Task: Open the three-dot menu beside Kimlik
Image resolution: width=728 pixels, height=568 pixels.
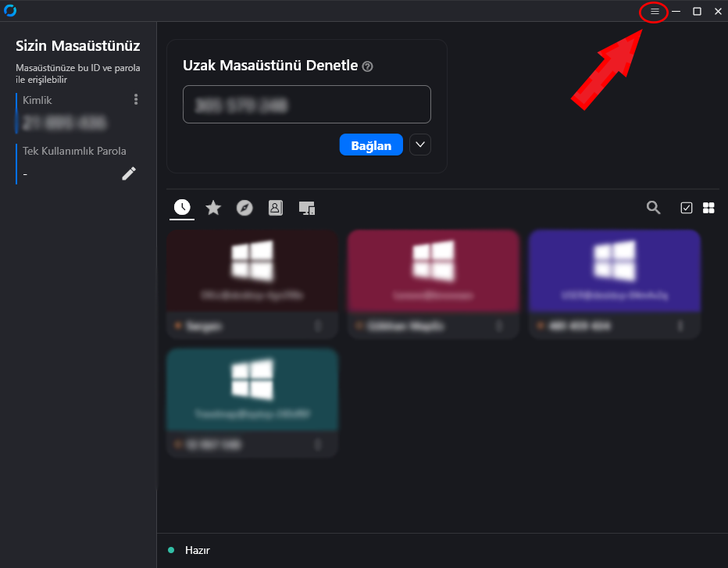Action: pyautogui.click(x=136, y=99)
